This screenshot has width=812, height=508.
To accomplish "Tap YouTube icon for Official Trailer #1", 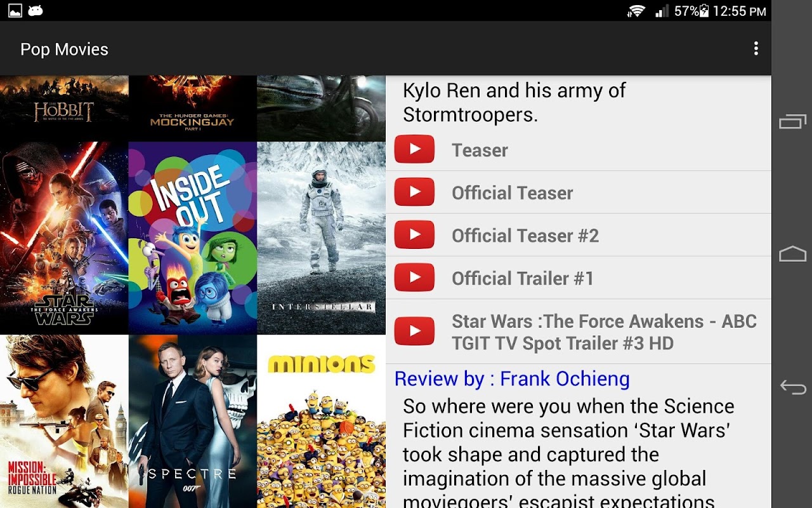I will [x=414, y=277].
